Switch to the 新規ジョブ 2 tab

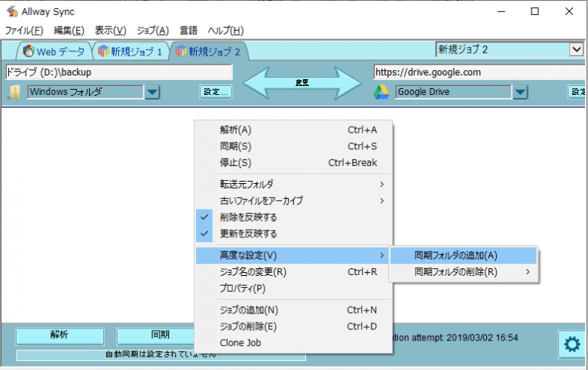pyautogui.click(x=208, y=51)
